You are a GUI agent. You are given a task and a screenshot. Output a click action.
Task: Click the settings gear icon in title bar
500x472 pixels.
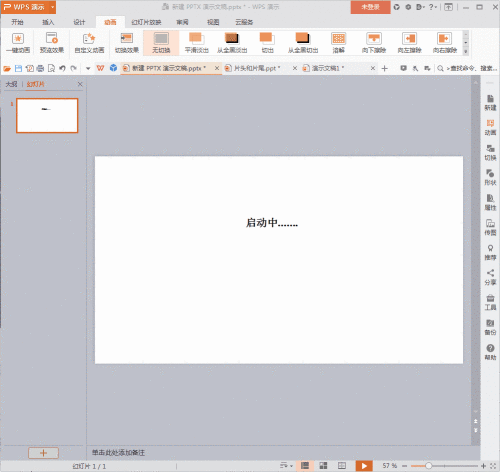408,7
